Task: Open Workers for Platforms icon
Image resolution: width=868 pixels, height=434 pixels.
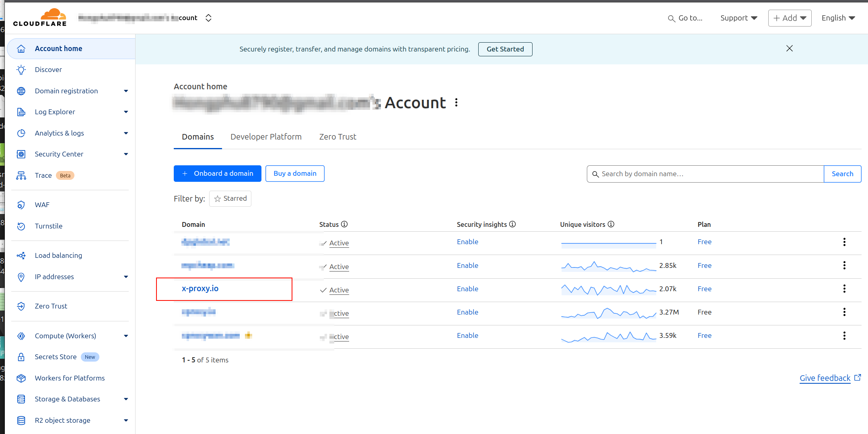Action: click(x=21, y=378)
